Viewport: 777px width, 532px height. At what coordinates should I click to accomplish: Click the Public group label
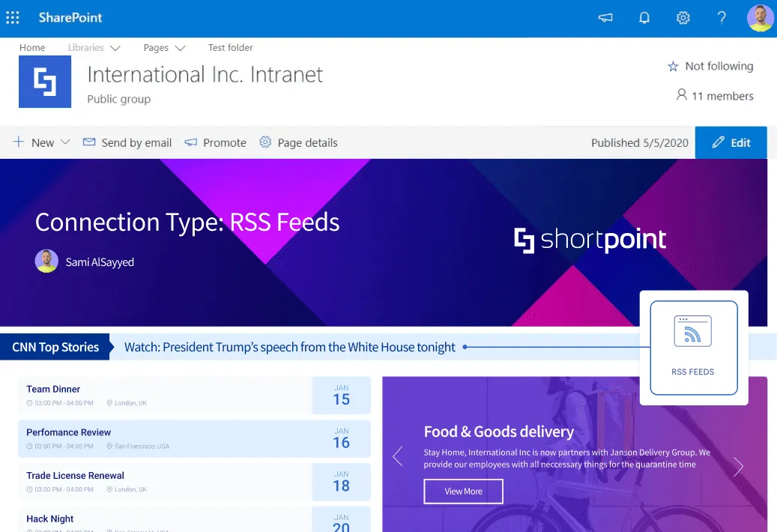click(119, 99)
